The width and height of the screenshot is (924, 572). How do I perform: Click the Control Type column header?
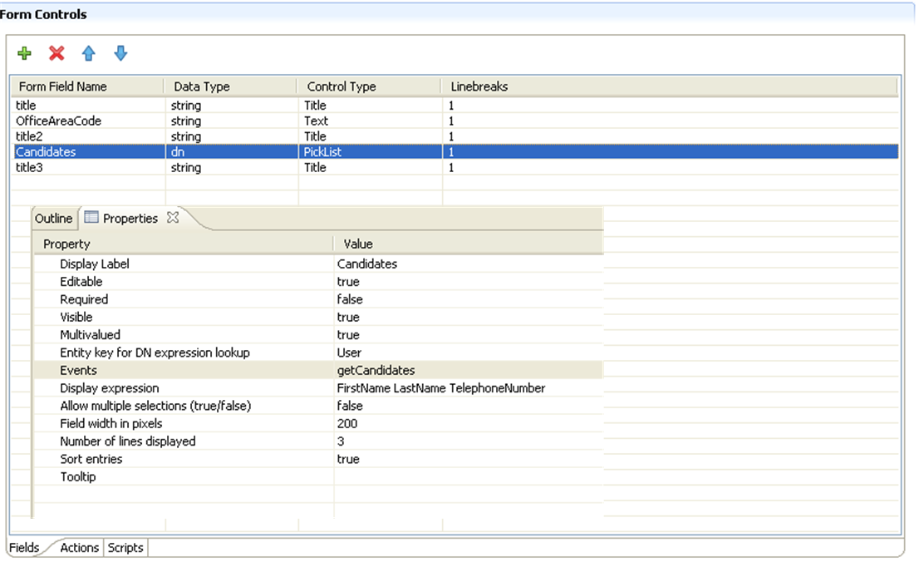[x=342, y=86]
